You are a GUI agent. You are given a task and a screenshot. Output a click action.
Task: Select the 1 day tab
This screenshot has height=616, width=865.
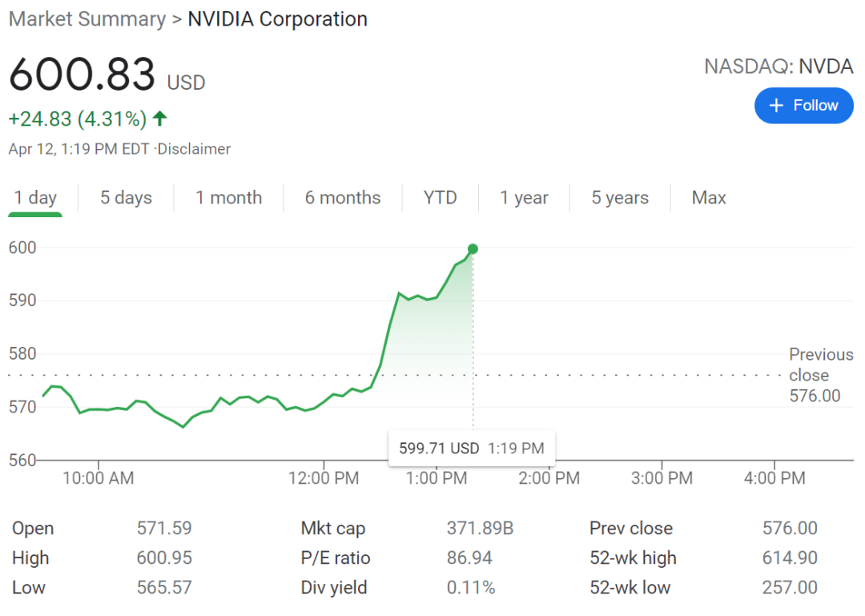point(36,198)
